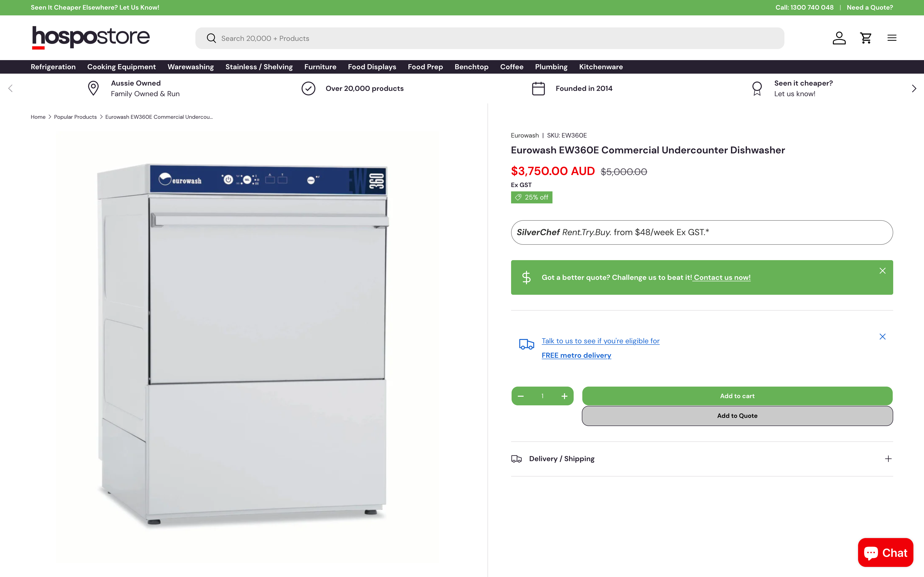924x577 pixels.
Task: Increase quantity with the plus stepper
Action: point(565,396)
